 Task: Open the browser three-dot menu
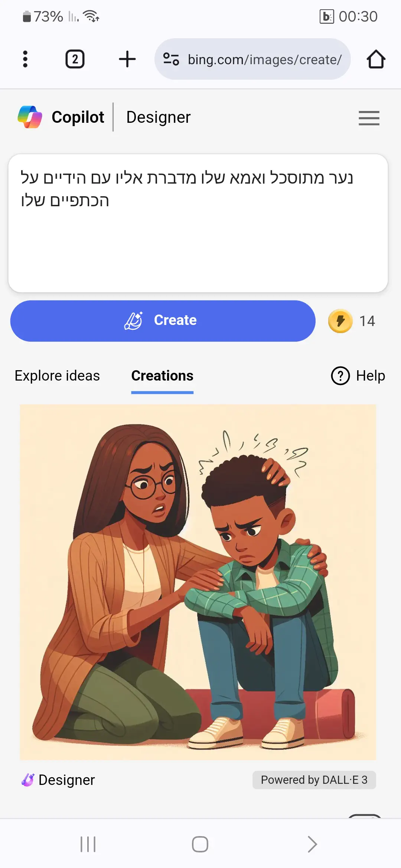[25, 59]
